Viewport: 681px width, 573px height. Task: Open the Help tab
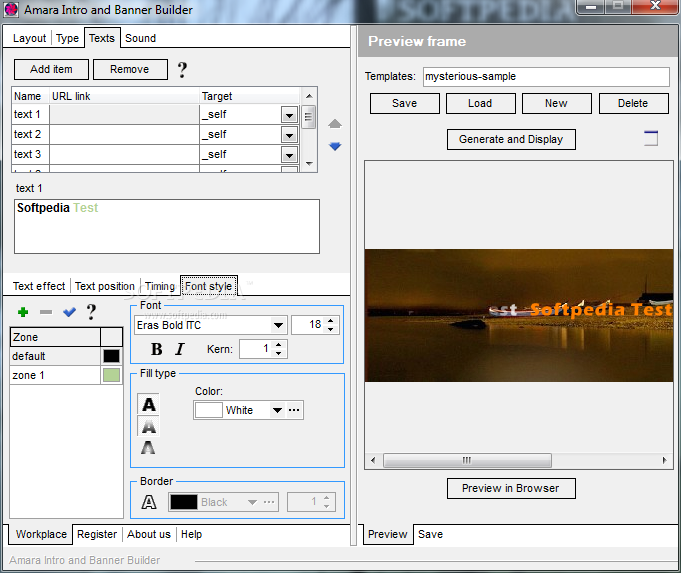[191, 534]
